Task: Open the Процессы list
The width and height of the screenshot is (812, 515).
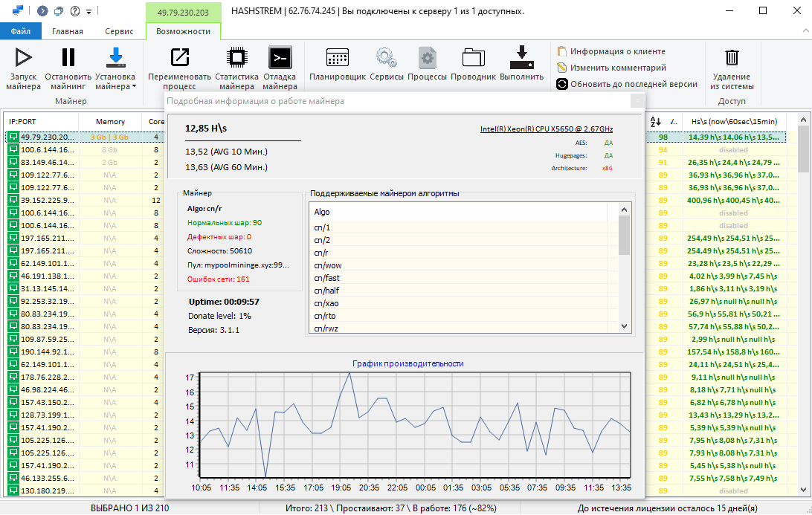Action: [x=428, y=64]
